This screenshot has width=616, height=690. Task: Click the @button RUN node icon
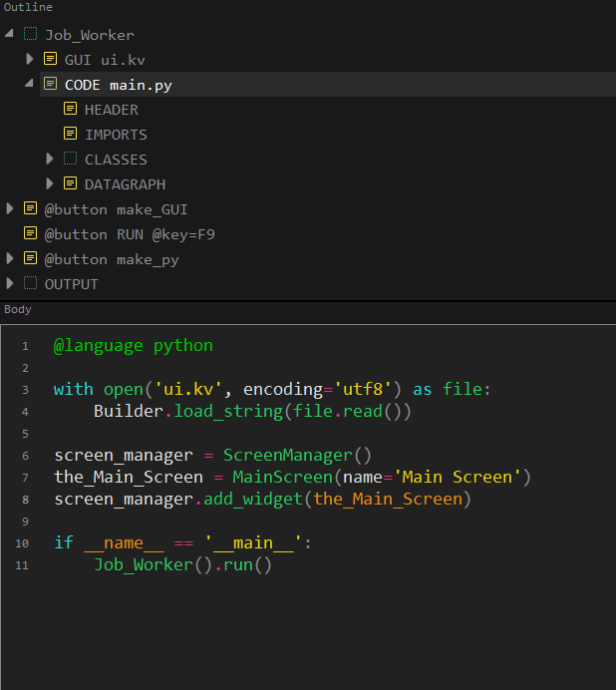[x=30, y=233]
